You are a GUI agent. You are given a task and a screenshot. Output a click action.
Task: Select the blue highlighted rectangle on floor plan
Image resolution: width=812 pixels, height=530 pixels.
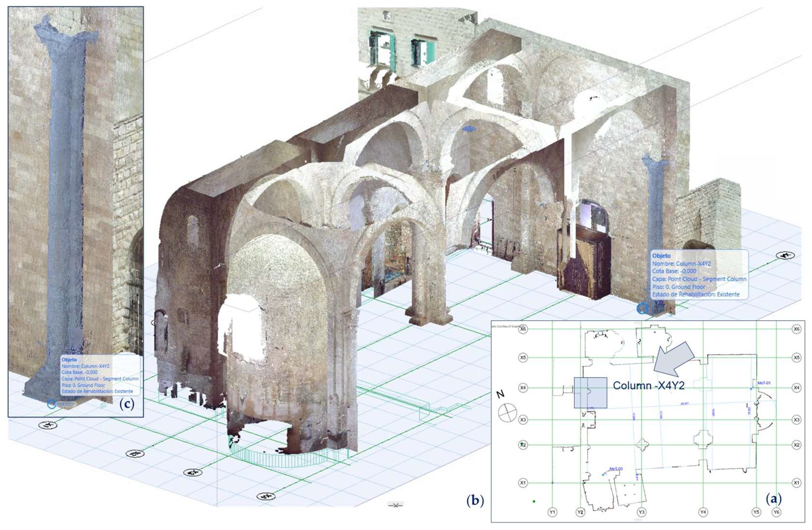pyautogui.click(x=590, y=393)
